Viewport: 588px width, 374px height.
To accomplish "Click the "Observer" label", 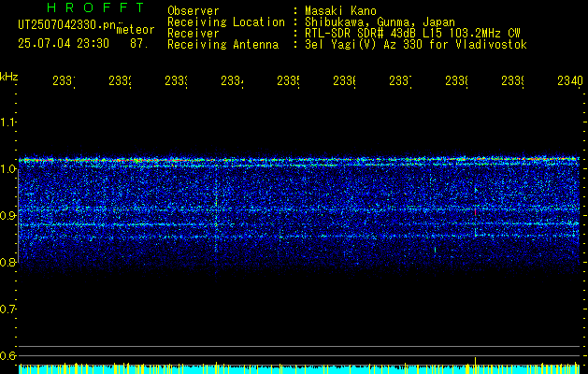I will pyautogui.click(x=194, y=11).
